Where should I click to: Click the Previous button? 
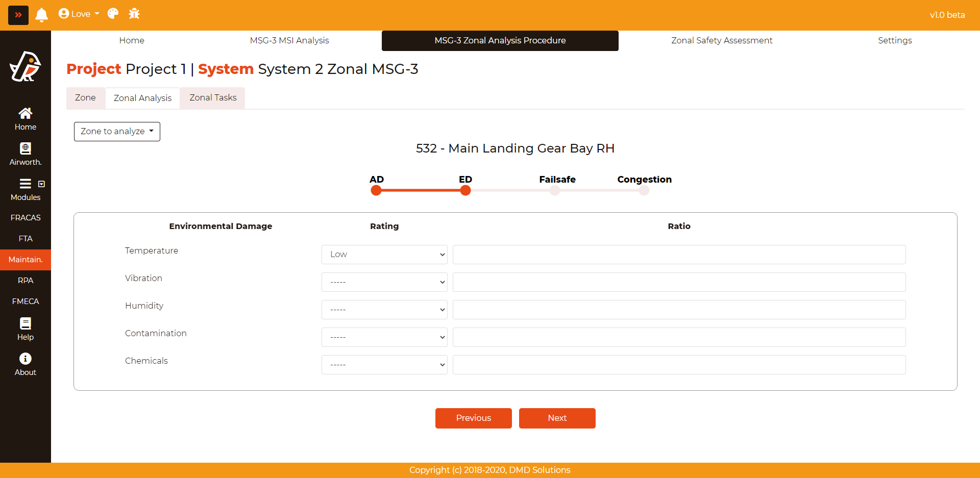pos(473,418)
